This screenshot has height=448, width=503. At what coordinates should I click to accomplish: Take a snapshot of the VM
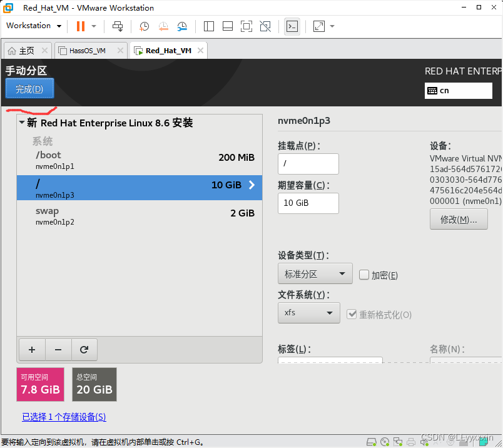(x=144, y=26)
